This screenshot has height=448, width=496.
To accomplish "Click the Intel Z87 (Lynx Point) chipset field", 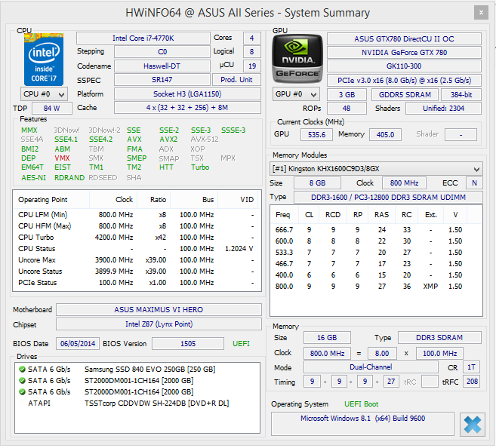I will tap(159, 324).
